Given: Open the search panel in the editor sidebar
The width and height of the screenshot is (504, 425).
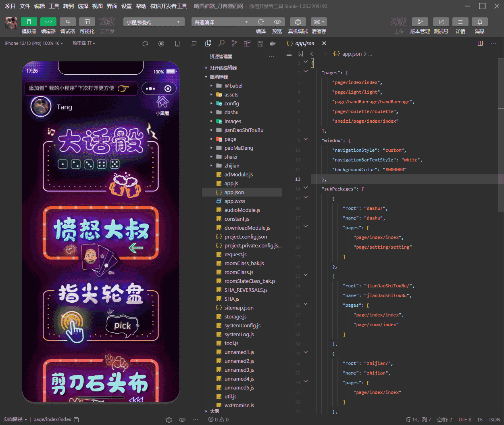Looking at the screenshot, I should (x=221, y=43).
